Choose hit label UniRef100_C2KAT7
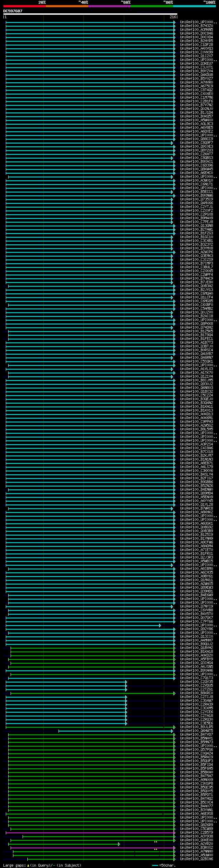 tap(196, 154)
